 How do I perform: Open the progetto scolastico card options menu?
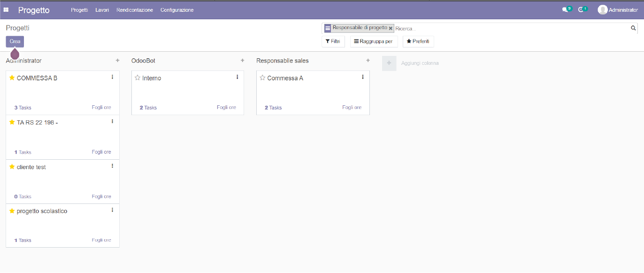pyautogui.click(x=112, y=210)
